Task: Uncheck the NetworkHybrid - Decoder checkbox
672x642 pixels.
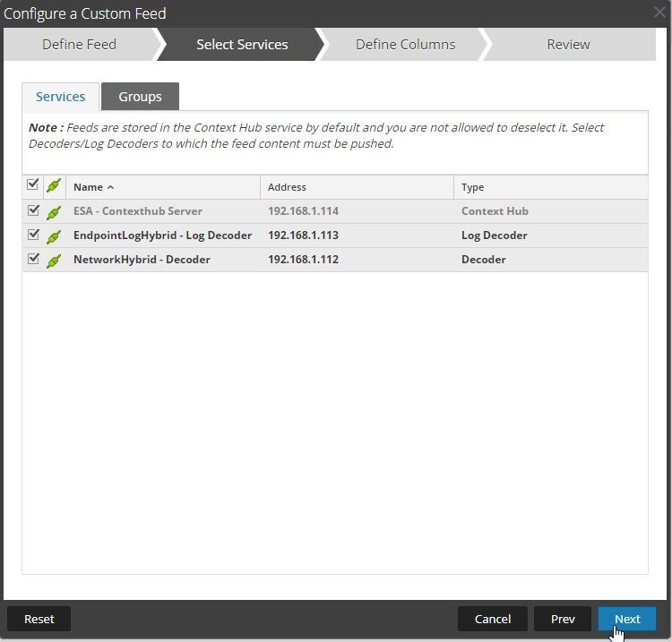Action: coord(33,259)
